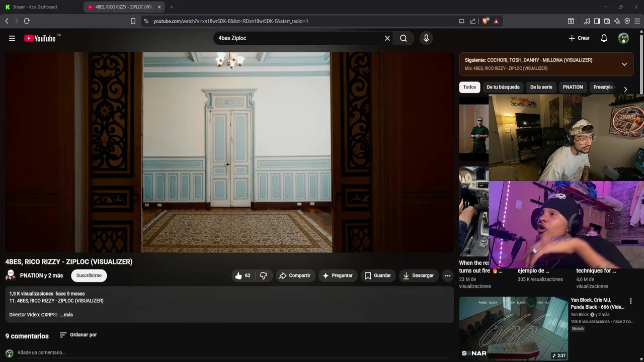This screenshot has width=644, height=362.
Task: Click video title 4BES, RICO RIZZY - ZIPLOC
Action: [69, 262]
